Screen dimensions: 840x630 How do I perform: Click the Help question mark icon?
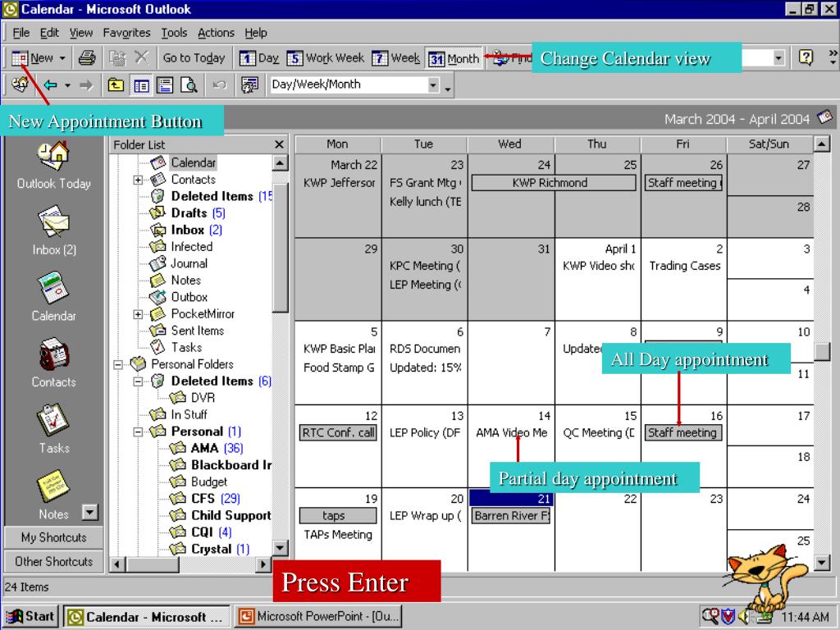pyautogui.click(x=806, y=57)
